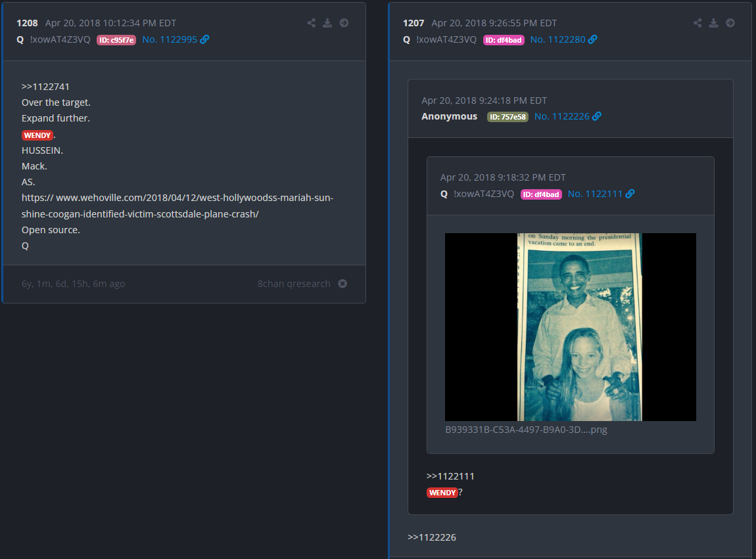The height and width of the screenshot is (559, 756).
Task: Click the Anonymous poster name
Action: (x=450, y=117)
